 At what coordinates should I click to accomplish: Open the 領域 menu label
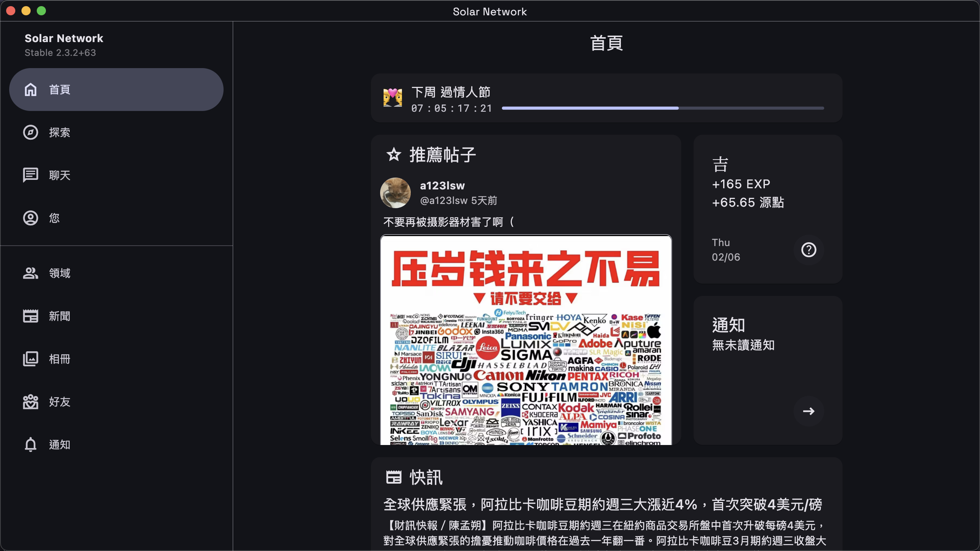(x=60, y=273)
